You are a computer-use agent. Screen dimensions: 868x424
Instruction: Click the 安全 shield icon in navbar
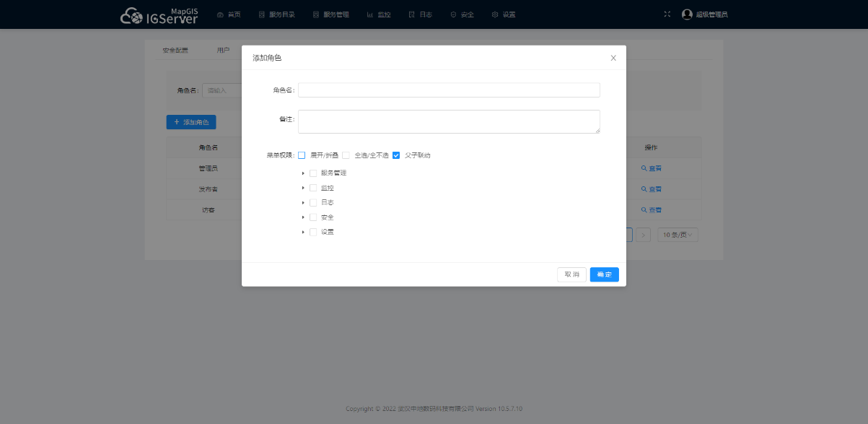point(453,14)
